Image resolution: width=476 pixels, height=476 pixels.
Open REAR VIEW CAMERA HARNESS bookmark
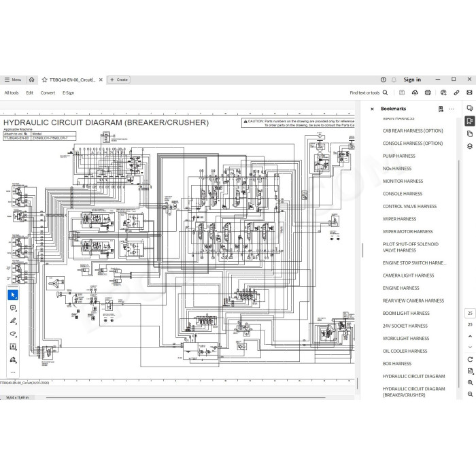coord(413,301)
